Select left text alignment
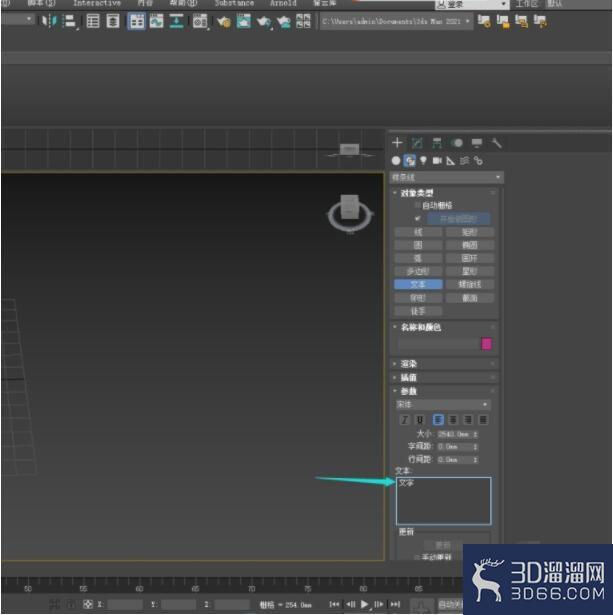 click(438, 420)
